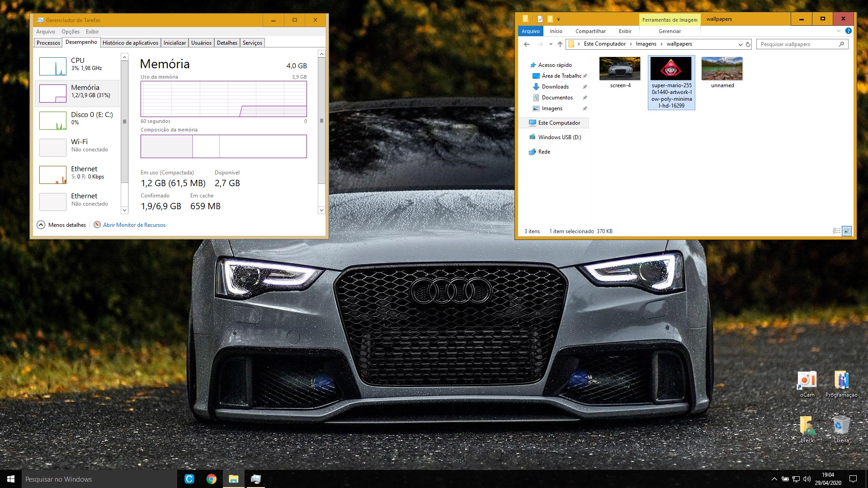Click the Explorer back arrow button
Viewport: 868px width, 488px height.
click(x=527, y=44)
